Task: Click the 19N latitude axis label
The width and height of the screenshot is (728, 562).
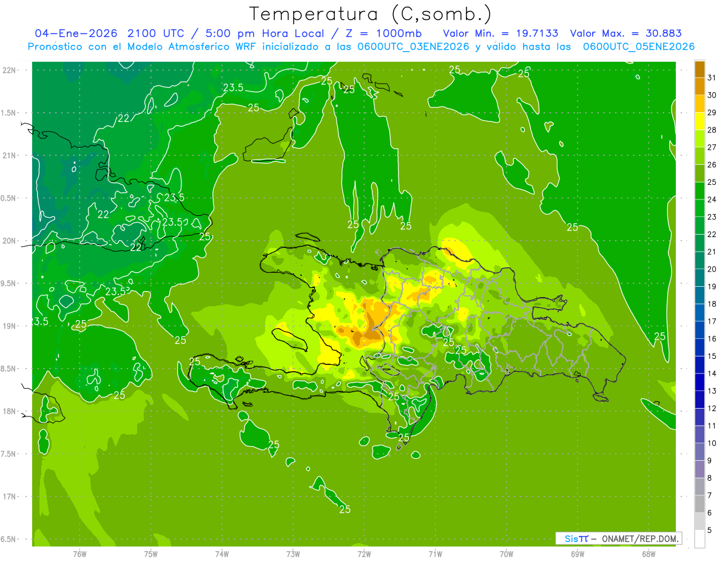Action: pos(9,326)
